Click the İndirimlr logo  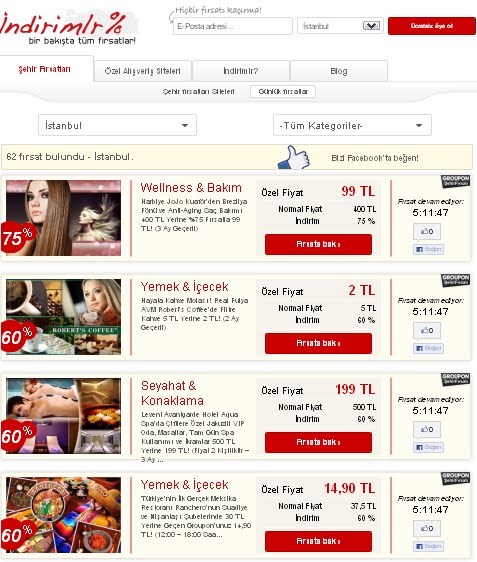coord(68,28)
